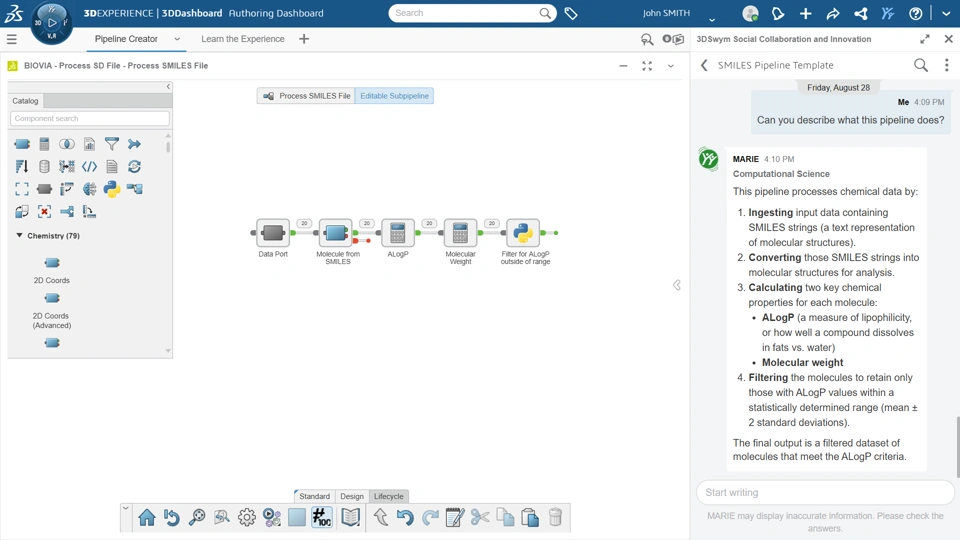
Task: Select the code brackets component icon
Action: click(89, 167)
